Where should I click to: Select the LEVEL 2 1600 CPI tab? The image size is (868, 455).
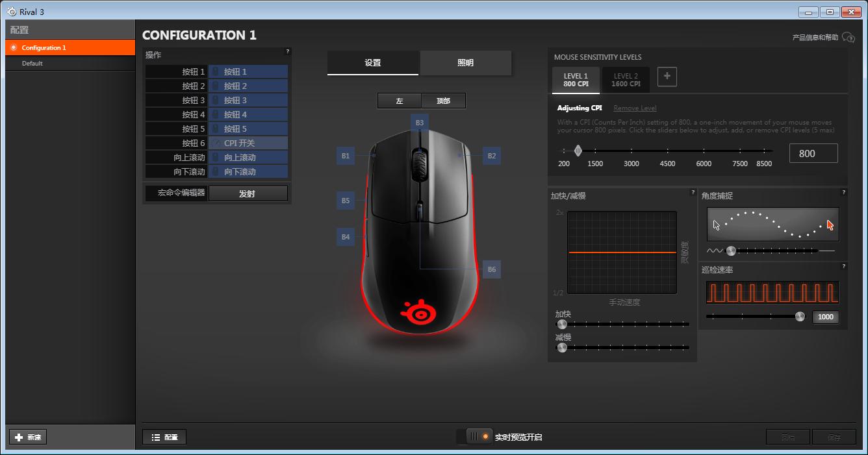pyautogui.click(x=625, y=79)
